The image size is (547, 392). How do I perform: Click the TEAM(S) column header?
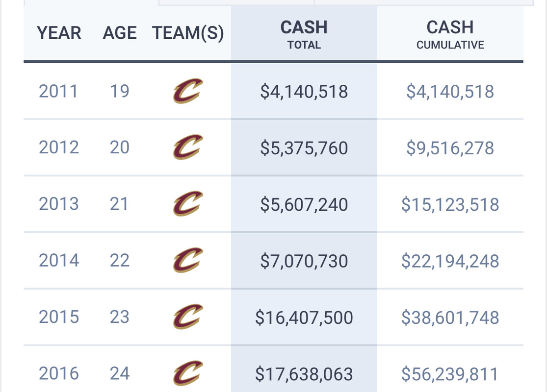(188, 33)
